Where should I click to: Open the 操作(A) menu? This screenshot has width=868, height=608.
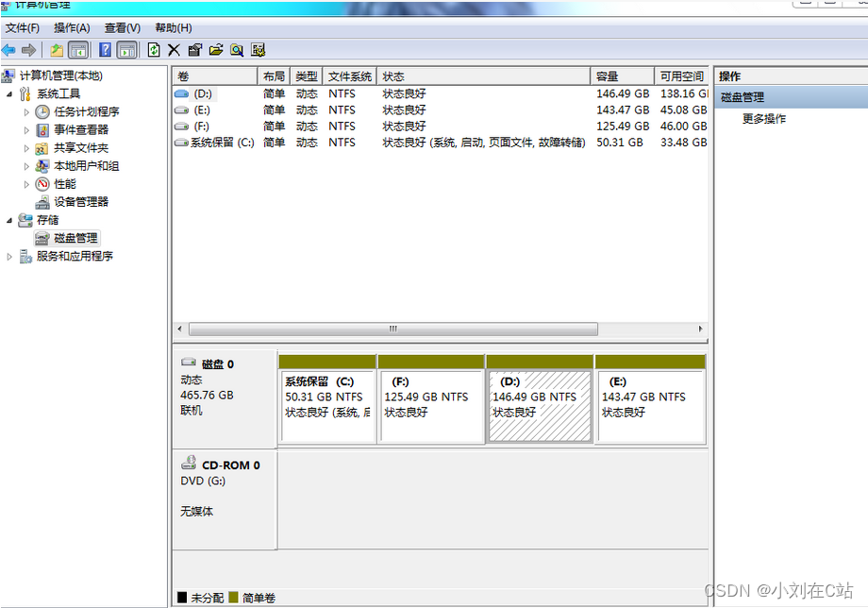pos(72,28)
